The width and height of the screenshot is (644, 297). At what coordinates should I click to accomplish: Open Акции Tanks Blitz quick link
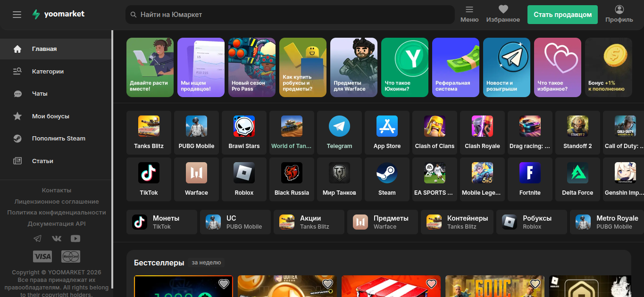(x=309, y=222)
